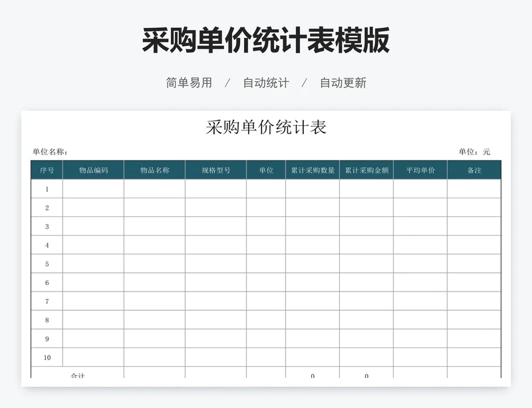Click row number 10 cell

pyautogui.click(x=47, y=357)
